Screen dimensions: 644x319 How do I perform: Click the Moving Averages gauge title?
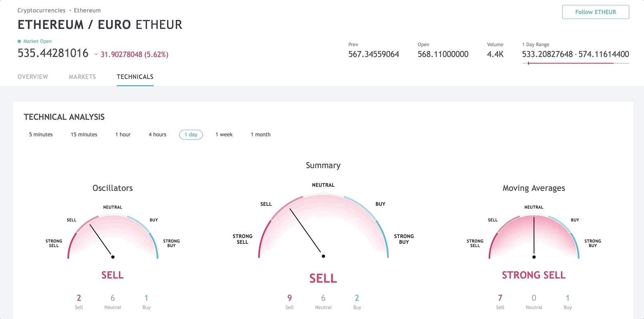[534, 188]
